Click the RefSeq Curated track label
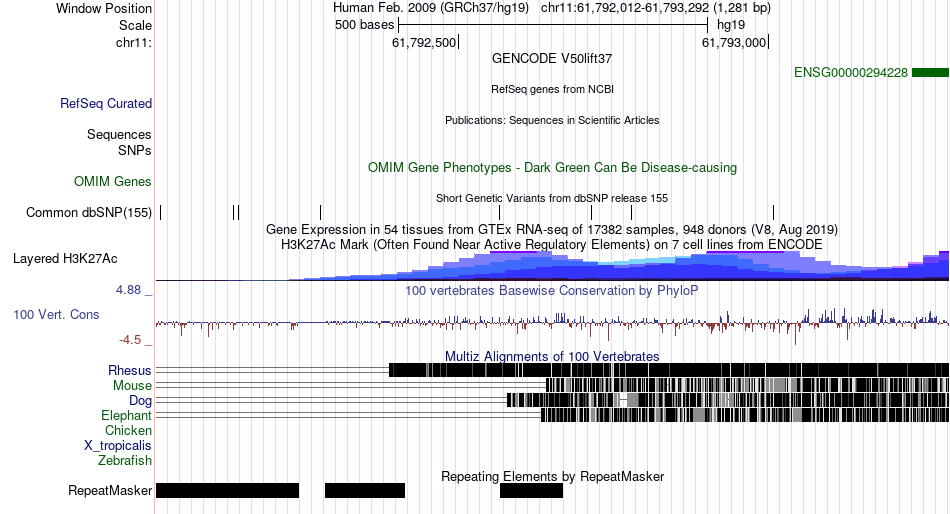The width and height of the screenshot is (950, 514). pyautogui.click(x=106, y=104)
